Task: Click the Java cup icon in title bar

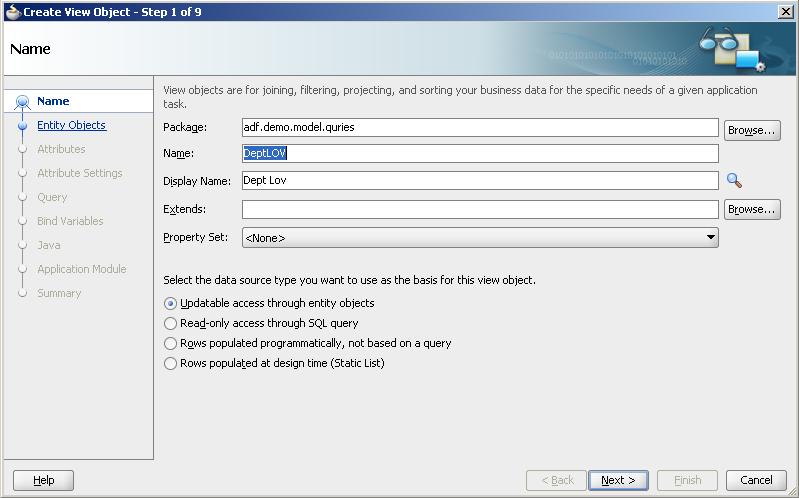Action: pyautogui.click(x=12, y=12)
